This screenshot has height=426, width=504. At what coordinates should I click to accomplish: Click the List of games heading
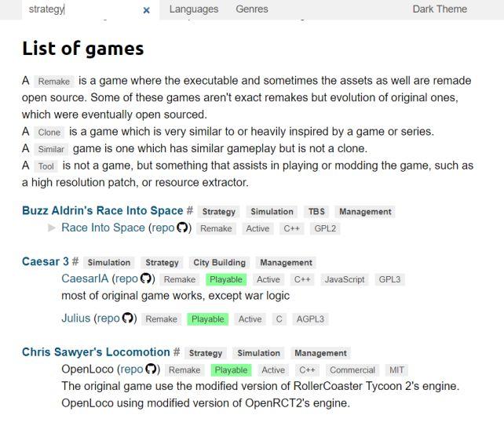pyautogui.click(x=83, y=49)
